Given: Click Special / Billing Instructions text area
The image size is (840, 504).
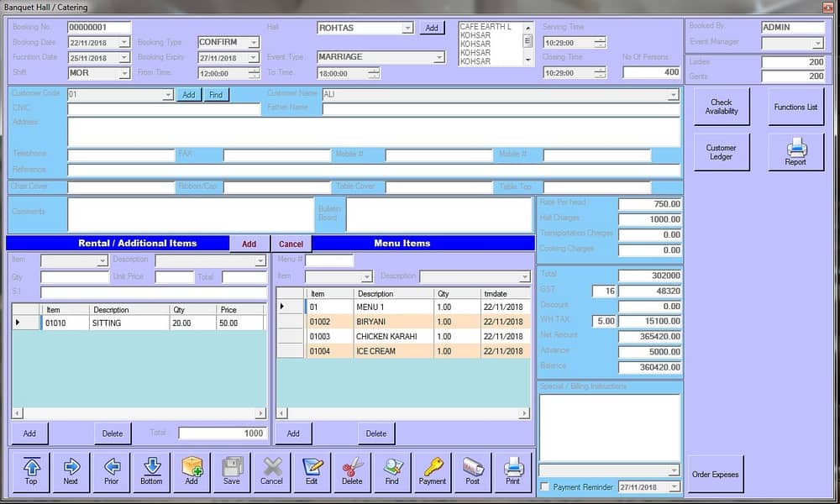Looking at the screenshot, I should [610, 428].
